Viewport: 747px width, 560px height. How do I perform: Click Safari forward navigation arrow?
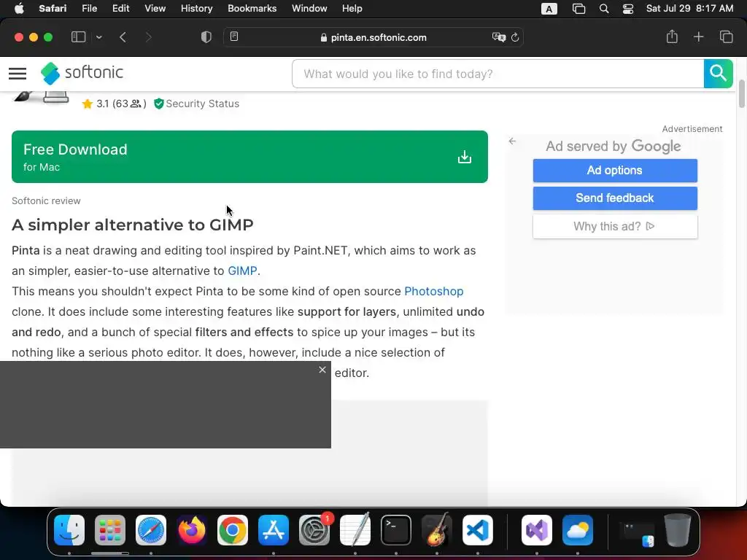click(148, 37)
